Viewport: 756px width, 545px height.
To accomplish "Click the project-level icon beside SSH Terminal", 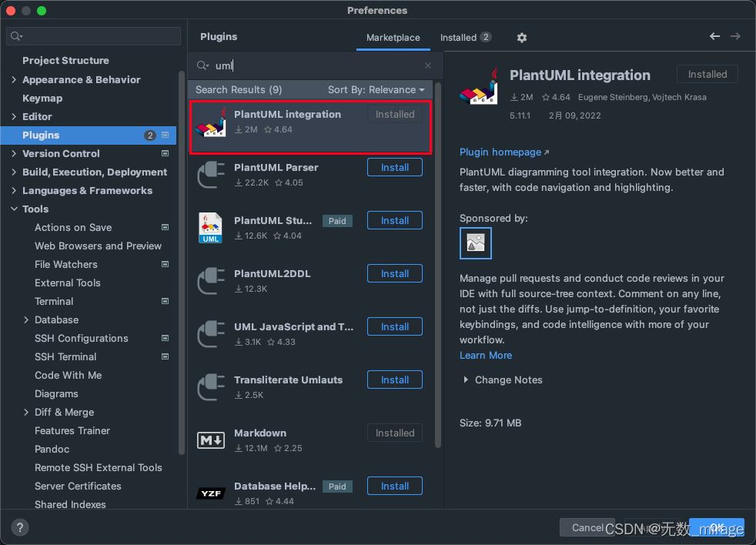I will [166, 356].
